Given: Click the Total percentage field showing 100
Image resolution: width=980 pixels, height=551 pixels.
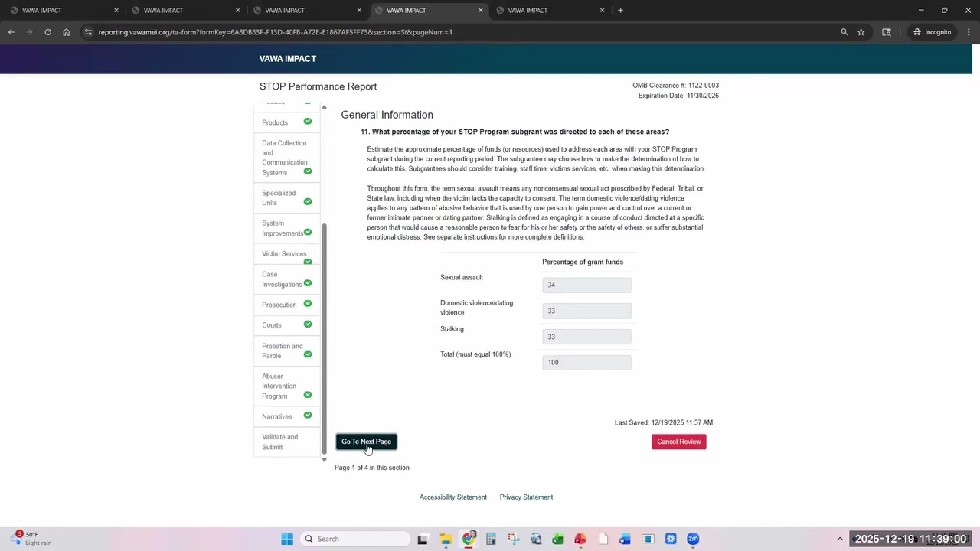Looking at the screenshot, I should pos(586,362).
